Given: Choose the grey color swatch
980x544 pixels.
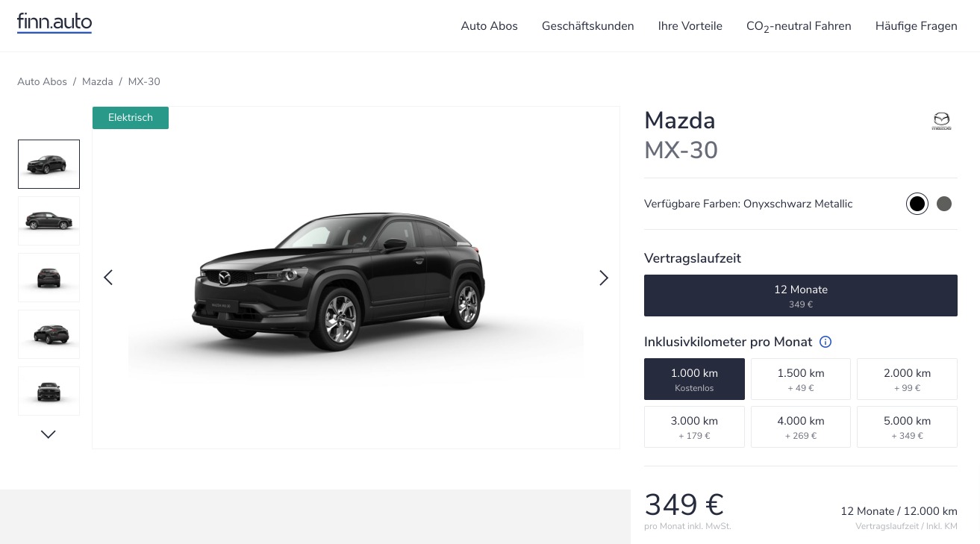Looking at the screenshot, I should 944,204.
